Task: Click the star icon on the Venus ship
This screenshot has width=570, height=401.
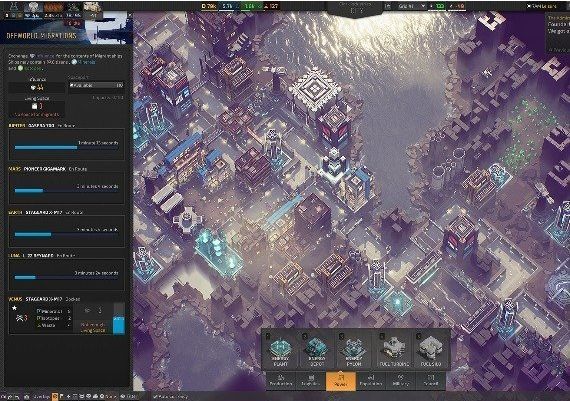Action: coord(14,308)
